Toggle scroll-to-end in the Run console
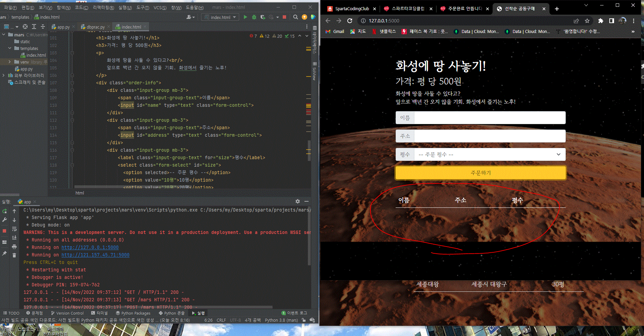The width and height of the screenshot is (644, 336). pos(14,238)
